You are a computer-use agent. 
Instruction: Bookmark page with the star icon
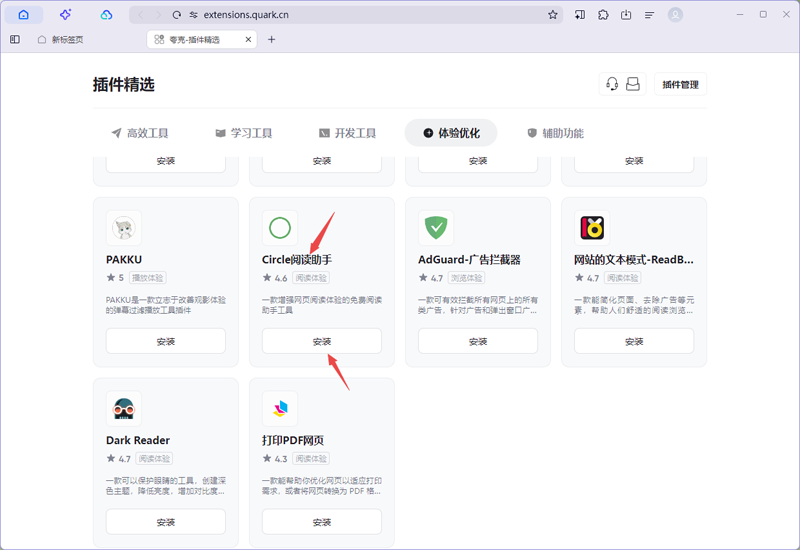click(x=553, y=15)
